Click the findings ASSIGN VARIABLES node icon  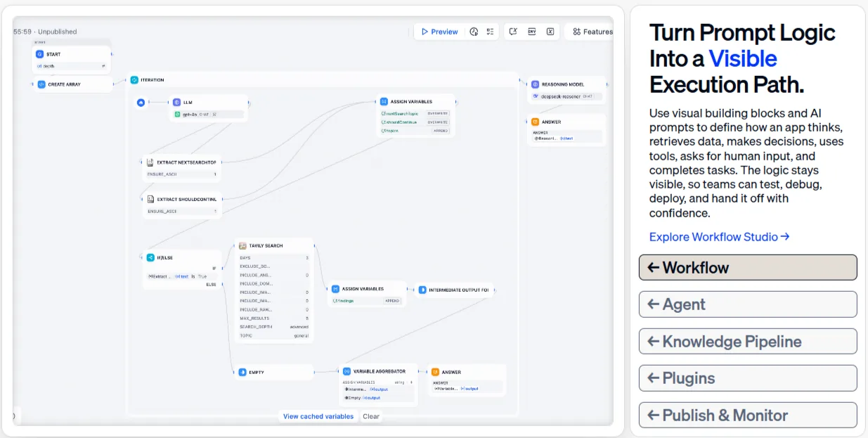(x=335, y=289)
